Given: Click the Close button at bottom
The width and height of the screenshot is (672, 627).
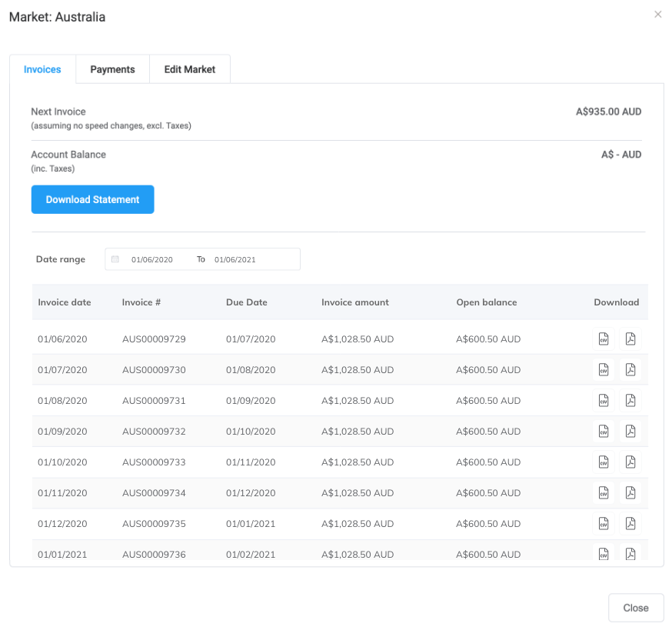Looking at the screenshot, I should 636,608.
